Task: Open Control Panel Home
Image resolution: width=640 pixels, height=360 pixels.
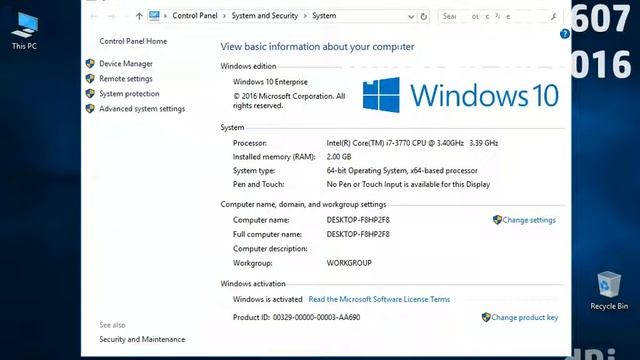Action: coord(133,41)
